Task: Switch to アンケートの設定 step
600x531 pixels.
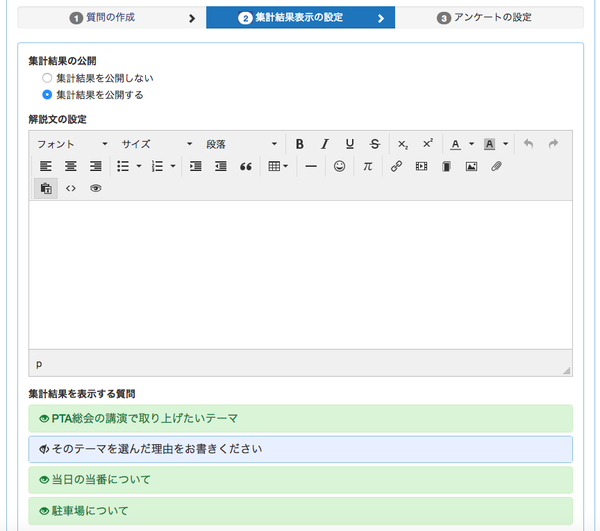Action: click(x=489, y=18)
